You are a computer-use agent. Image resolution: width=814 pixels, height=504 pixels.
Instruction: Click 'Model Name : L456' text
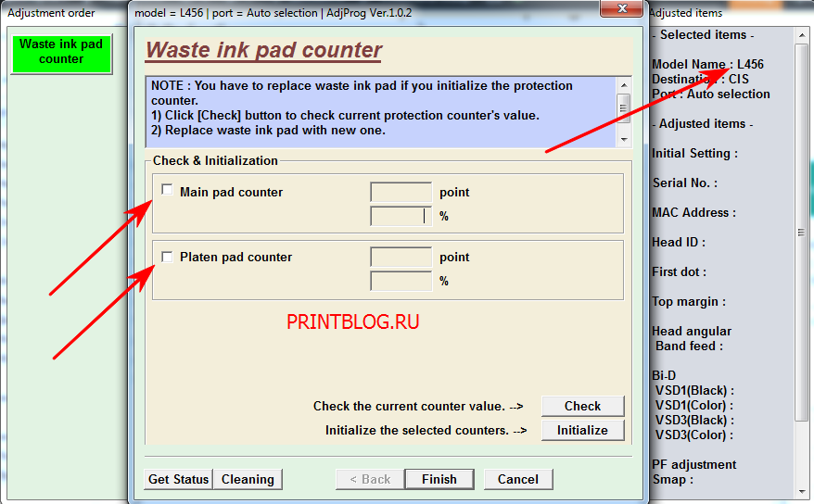click(x=707, y=64)
